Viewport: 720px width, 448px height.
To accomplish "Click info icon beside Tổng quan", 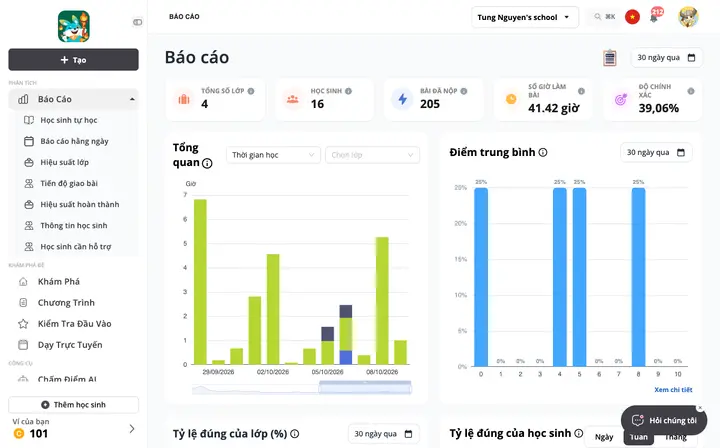I will (207, 163).
